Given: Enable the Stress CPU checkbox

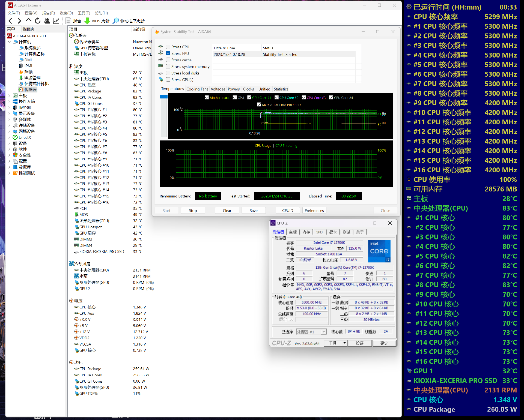Looking at the screenshot, I should coord(168,47).
